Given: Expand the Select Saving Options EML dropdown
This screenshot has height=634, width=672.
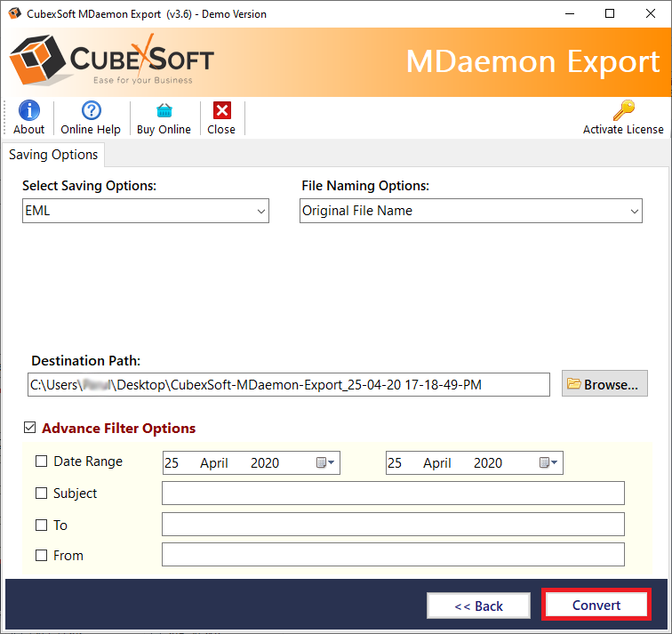Looking at the screenshot, I should tap(146, 212).
